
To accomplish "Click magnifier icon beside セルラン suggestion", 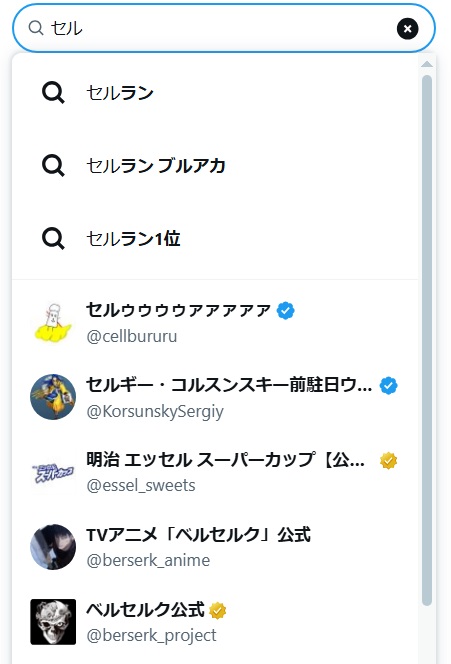I will tap(53, 92).
